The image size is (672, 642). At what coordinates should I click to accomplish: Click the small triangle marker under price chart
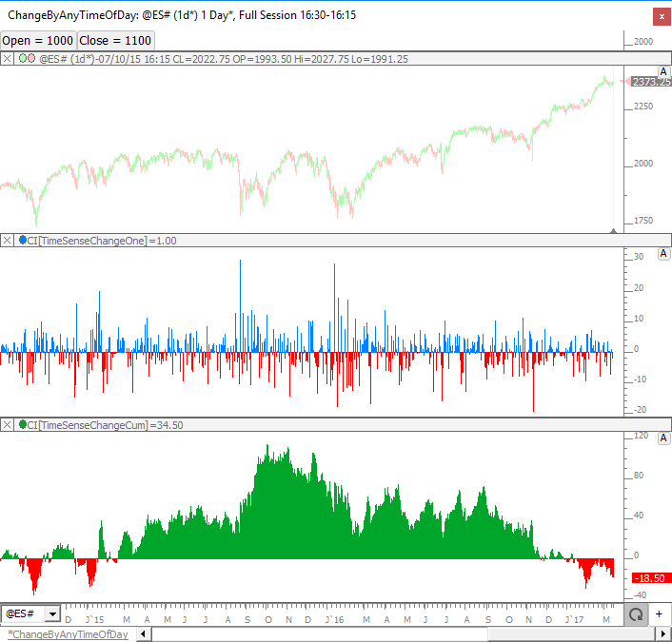(x=613, y=229)
